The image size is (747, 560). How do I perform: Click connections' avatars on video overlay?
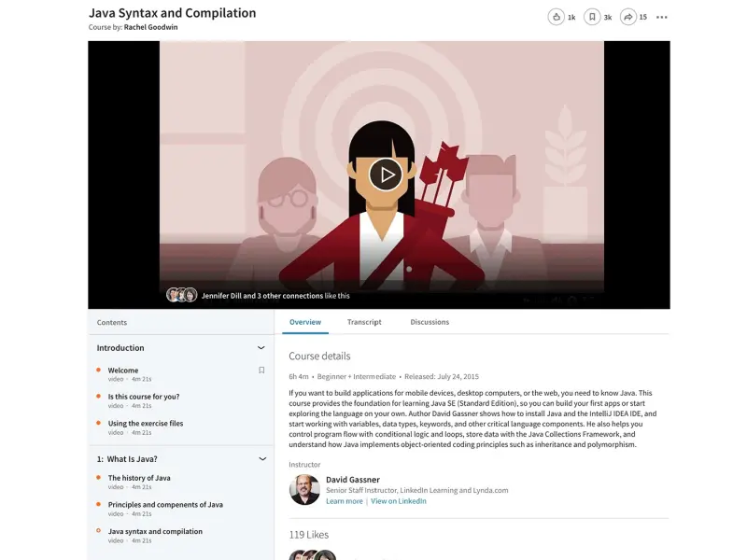(181, 295)
